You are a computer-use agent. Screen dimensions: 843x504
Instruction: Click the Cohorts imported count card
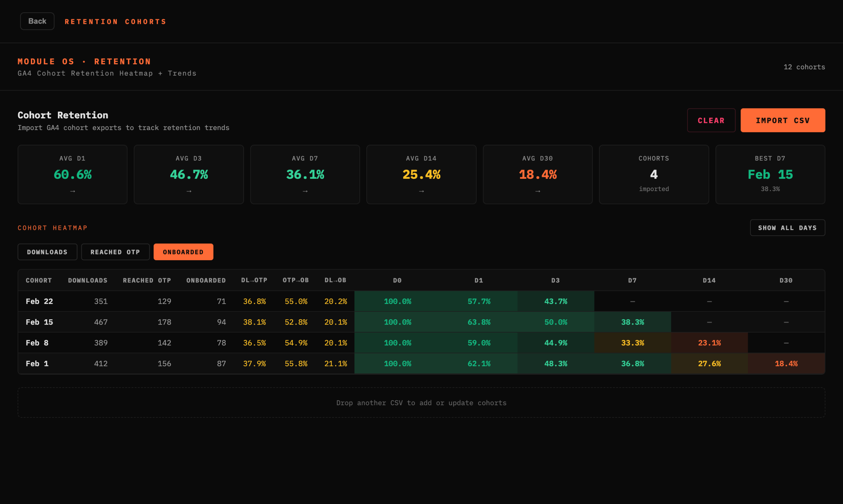click(653, 174)
